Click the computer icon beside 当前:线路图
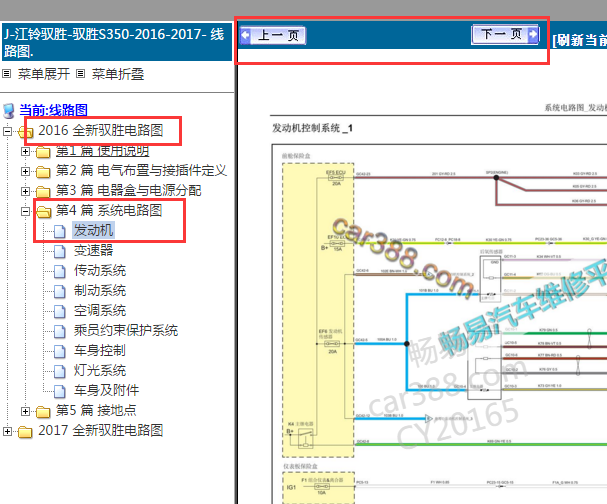 (x=9, y=111)
